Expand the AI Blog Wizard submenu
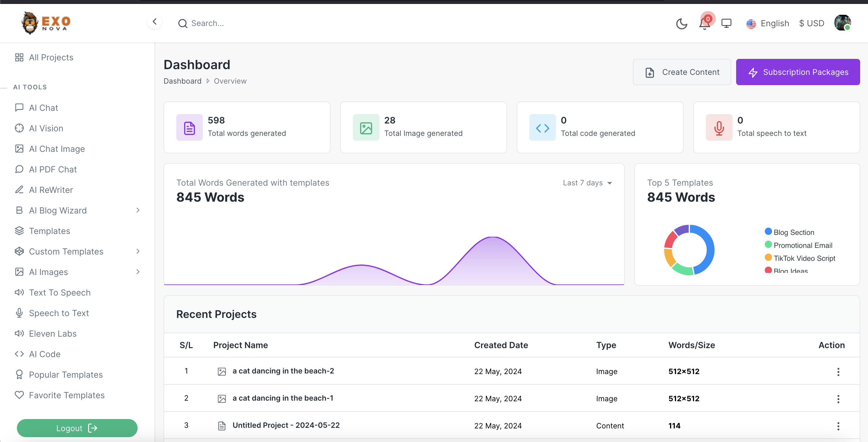The height and width of the screenshot is (442, 868). click(138, 210)
